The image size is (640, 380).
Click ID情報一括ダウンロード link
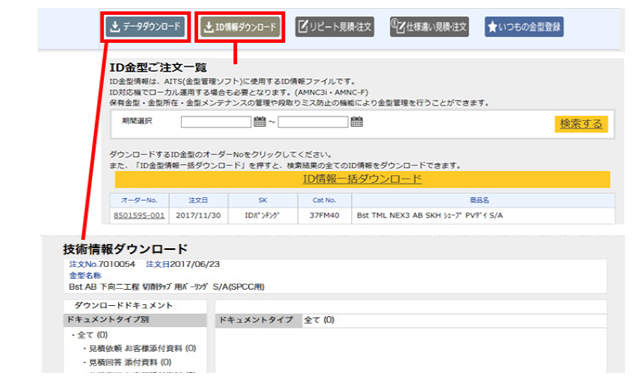point(362,179)
